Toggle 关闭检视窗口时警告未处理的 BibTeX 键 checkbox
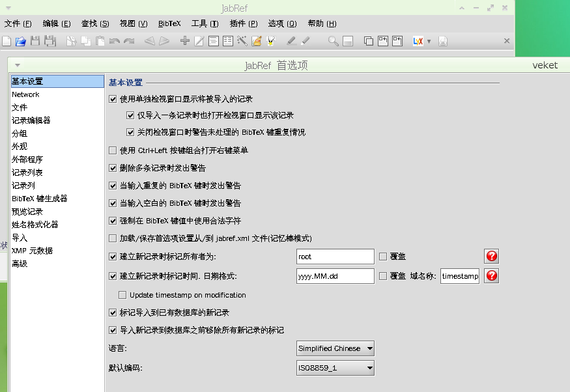 pyautogui.click(x=130, y=132)
